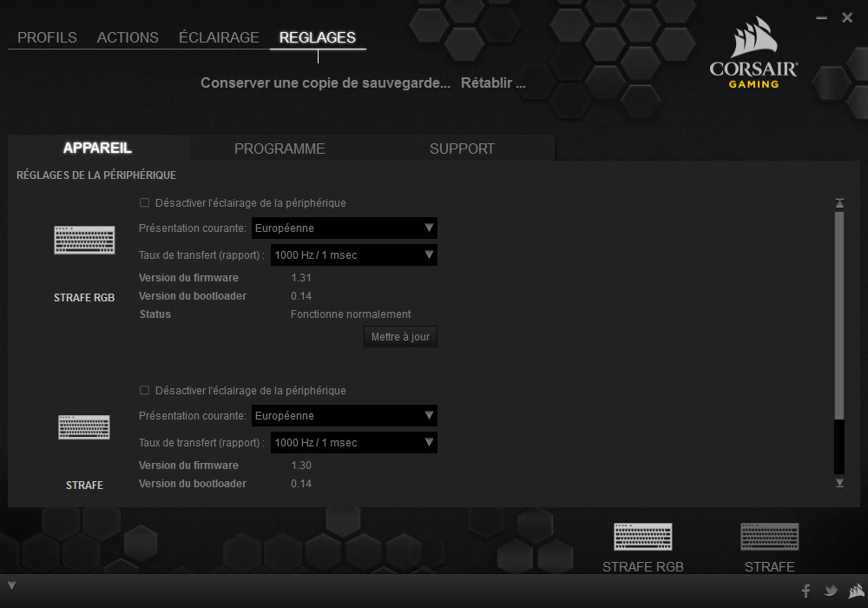Open STRAFE RGB layout dropdown Européenne
868x608 pixels.
344,228
